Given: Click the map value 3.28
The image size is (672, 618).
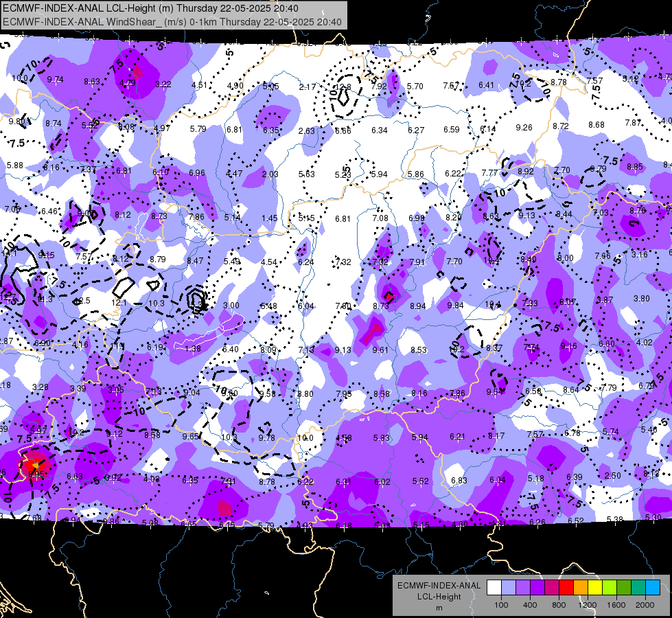Looking at the screenshot, I should click(40, 387).
